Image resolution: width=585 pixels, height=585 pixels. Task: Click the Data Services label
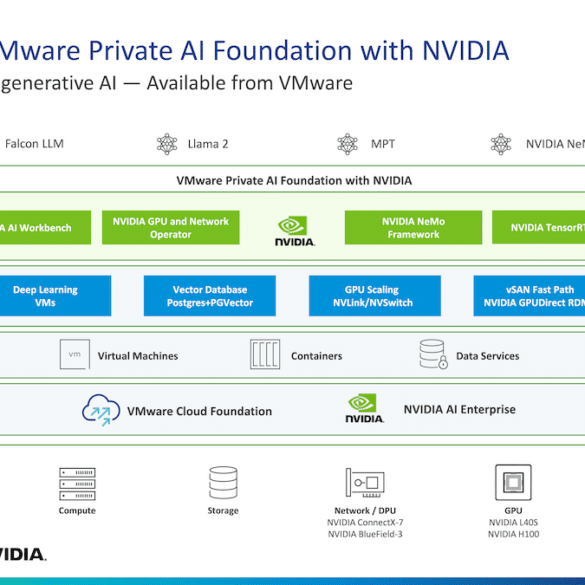click(488, 356)
